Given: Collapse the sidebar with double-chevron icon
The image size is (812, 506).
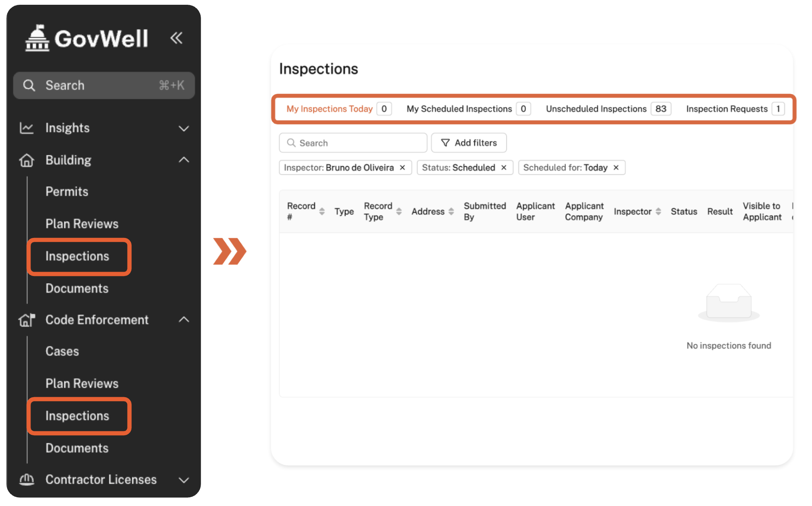Looking at the screenshot, I should tap(176, 38).
